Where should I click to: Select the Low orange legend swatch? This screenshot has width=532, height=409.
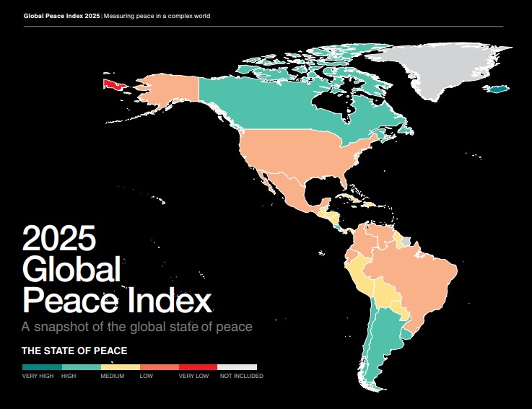pos(159,366)
